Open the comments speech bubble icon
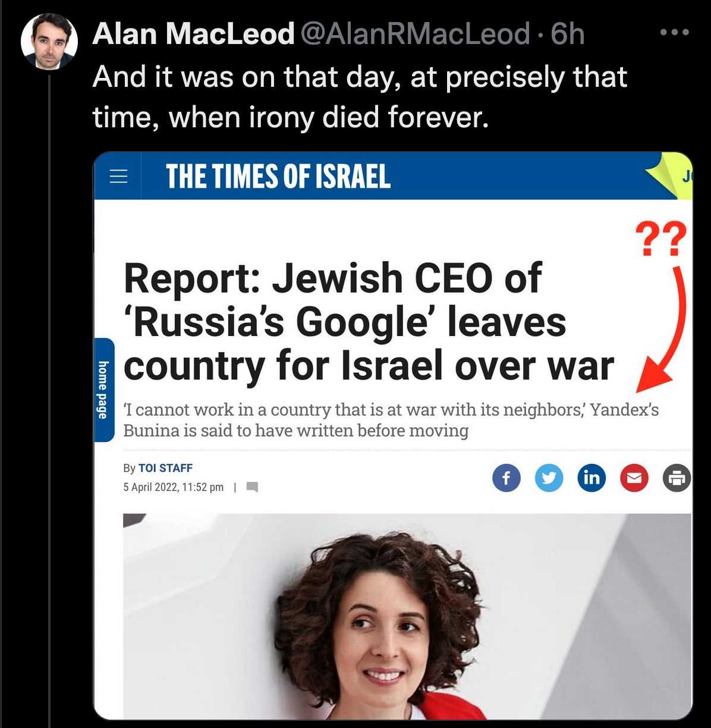This screenshot has height=728, width=711. [252, 488]
